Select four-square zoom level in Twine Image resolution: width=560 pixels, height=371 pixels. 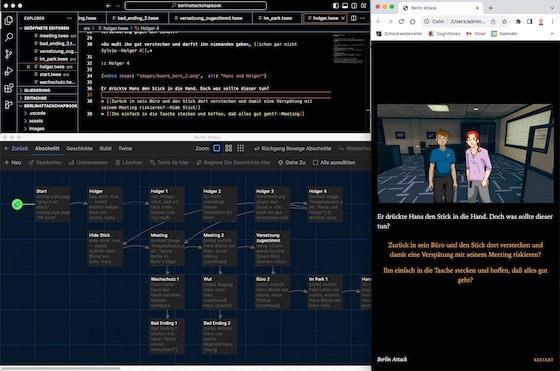click(229, 149)
